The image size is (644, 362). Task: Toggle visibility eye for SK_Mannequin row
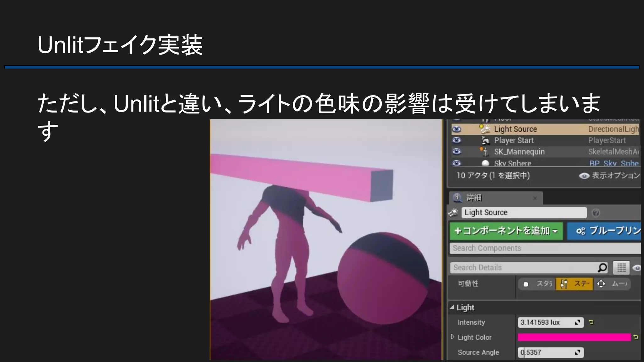click(x=456, y=151)
